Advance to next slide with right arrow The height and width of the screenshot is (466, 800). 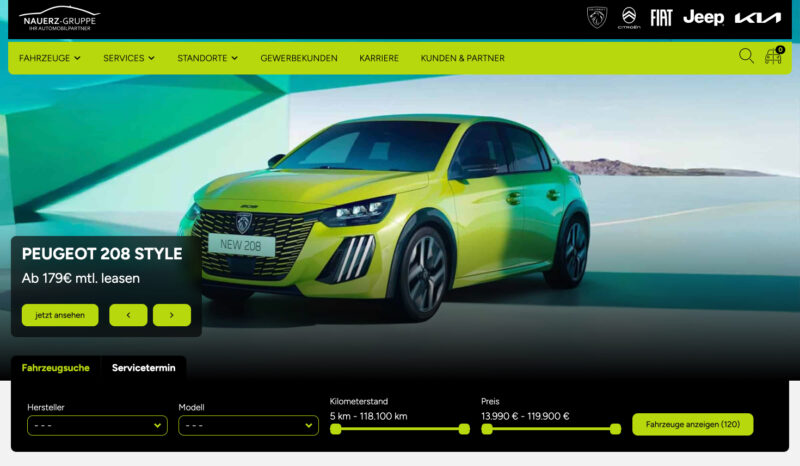(171, 315)
